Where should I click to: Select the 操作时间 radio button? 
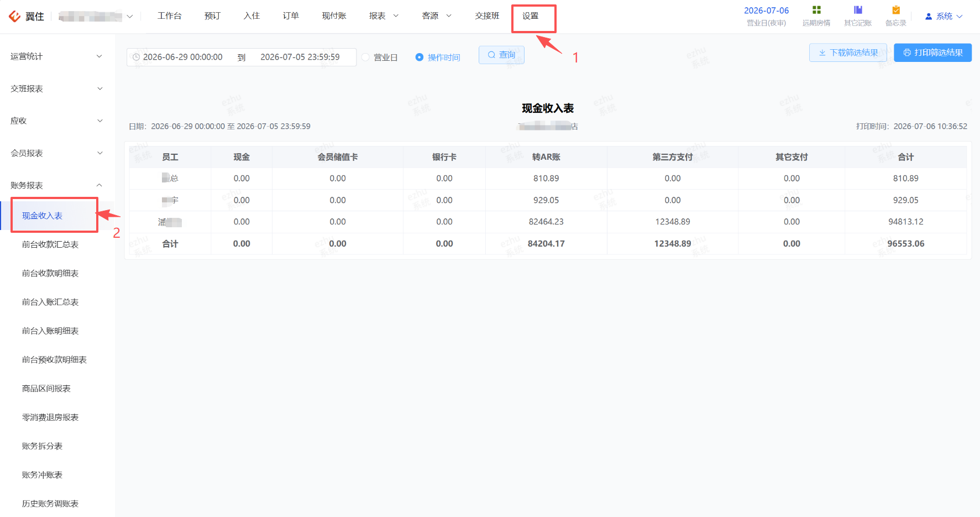420,57
